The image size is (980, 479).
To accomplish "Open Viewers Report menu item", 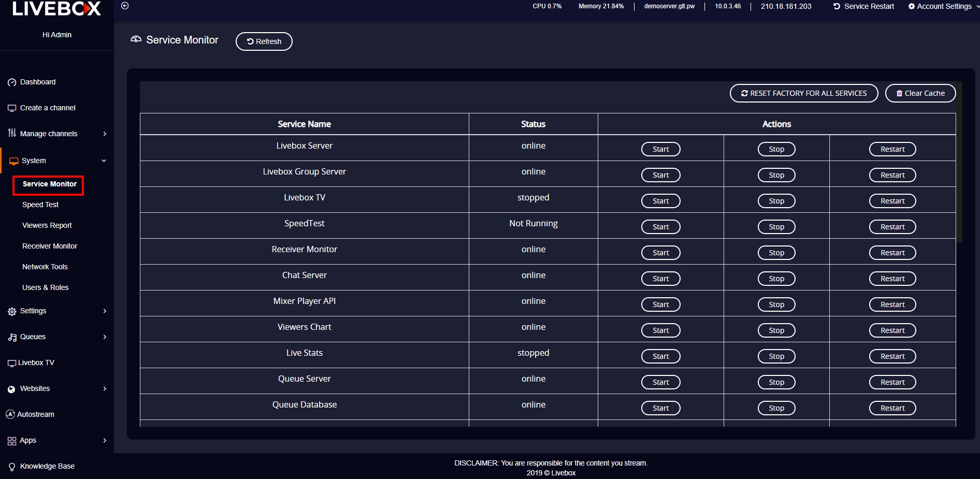I will click(47, 225).
